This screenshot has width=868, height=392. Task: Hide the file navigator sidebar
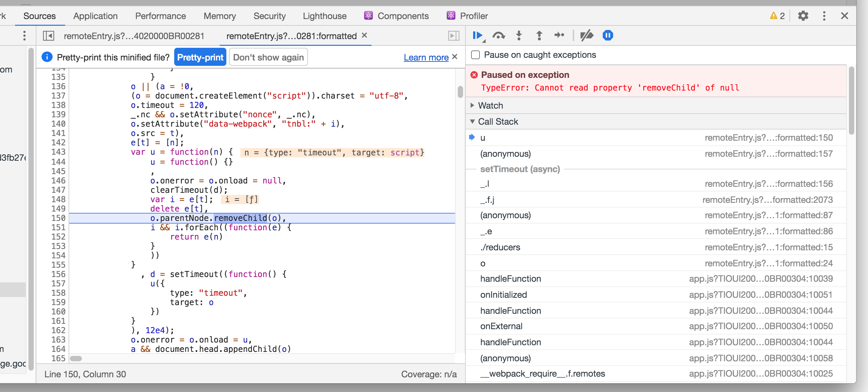(48, 36)
